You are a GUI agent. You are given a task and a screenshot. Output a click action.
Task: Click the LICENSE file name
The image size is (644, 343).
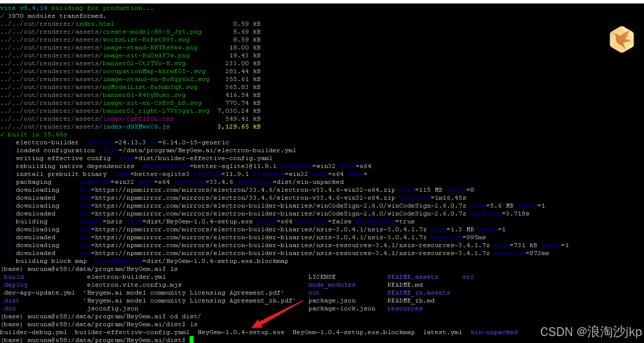click(x=322, y=277)
